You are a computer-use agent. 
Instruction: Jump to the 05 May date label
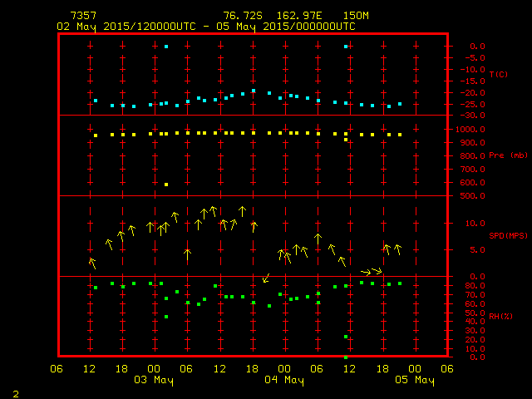tap(414, 381)
